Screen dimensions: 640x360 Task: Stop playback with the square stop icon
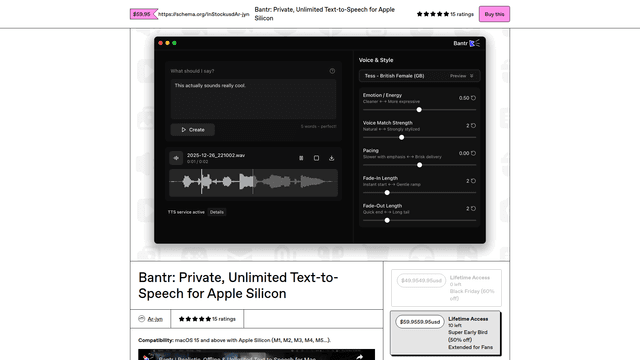316,158
